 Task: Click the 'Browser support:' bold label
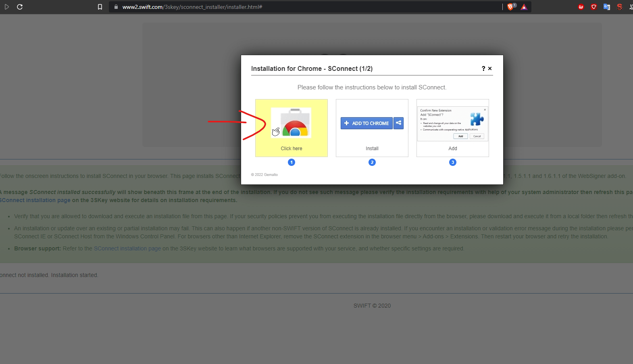pos(37,248)
